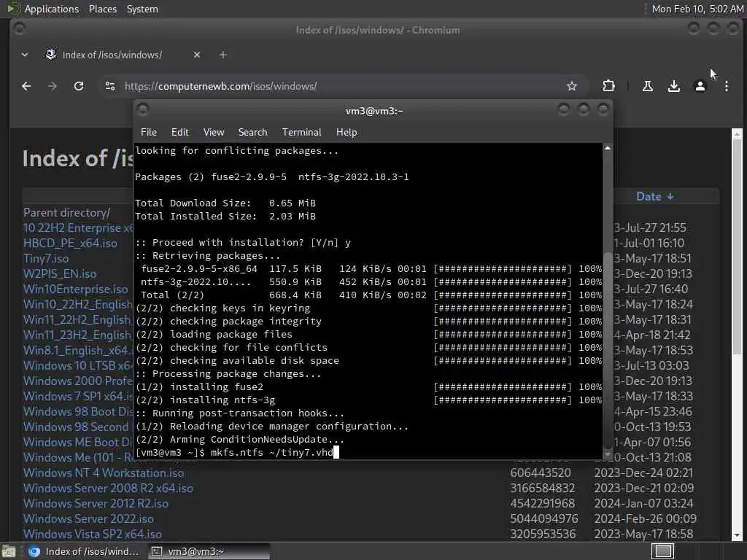The width and height of the screenshot is (747, 560).
Task: Expand the tab search chevron
Action: (x=25, y=55)
